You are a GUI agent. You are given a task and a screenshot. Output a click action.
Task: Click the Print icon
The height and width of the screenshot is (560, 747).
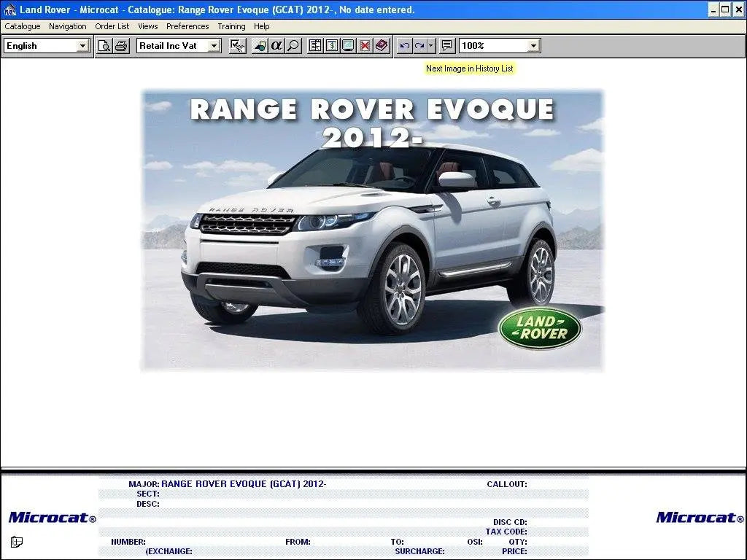click(x=121, y=45)
